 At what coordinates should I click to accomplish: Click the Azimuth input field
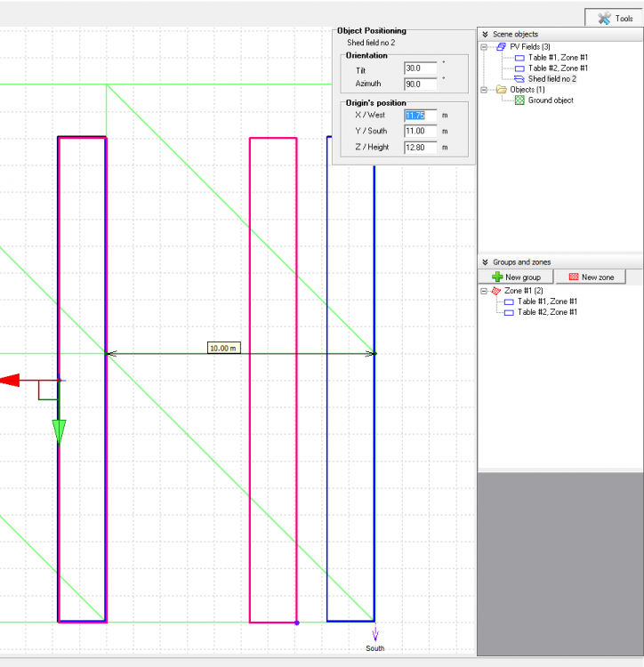click(420, 84)
